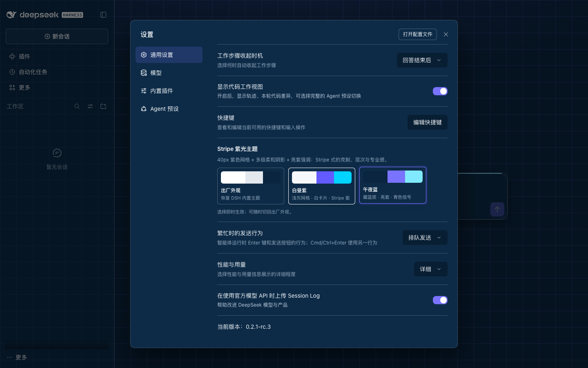Click the 当前版本：0.2.1-rc.3 text
The width and height of the screenshot is (588, 368).
[x=244, y=327]
